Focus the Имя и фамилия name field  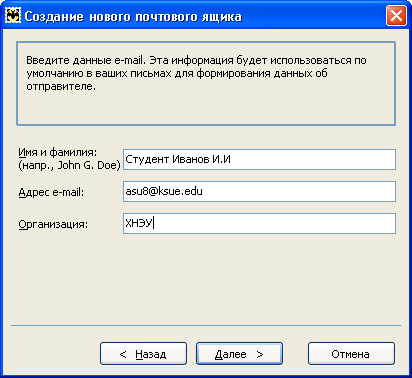pyautogui.click(x=259, y=159)
